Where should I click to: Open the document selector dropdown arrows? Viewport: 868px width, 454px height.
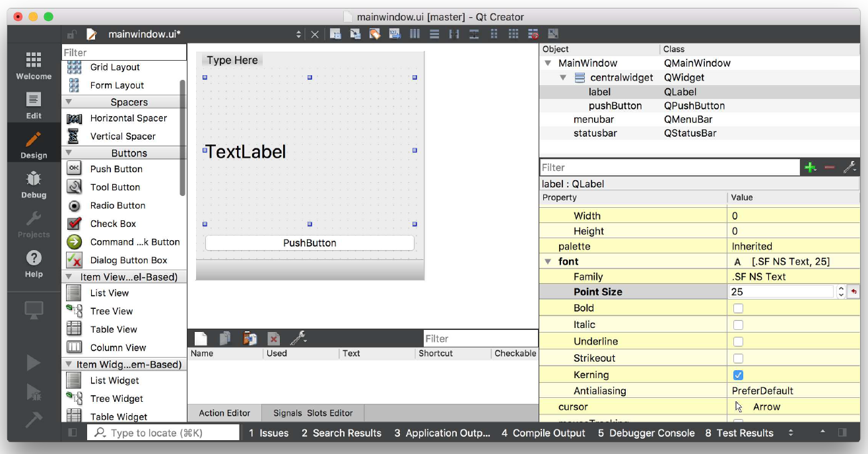298,34
